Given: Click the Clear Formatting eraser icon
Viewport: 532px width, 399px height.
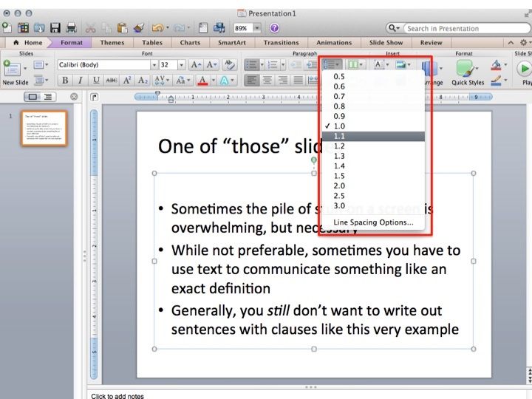Looking at the screenshot, I should tap(229, 64).
